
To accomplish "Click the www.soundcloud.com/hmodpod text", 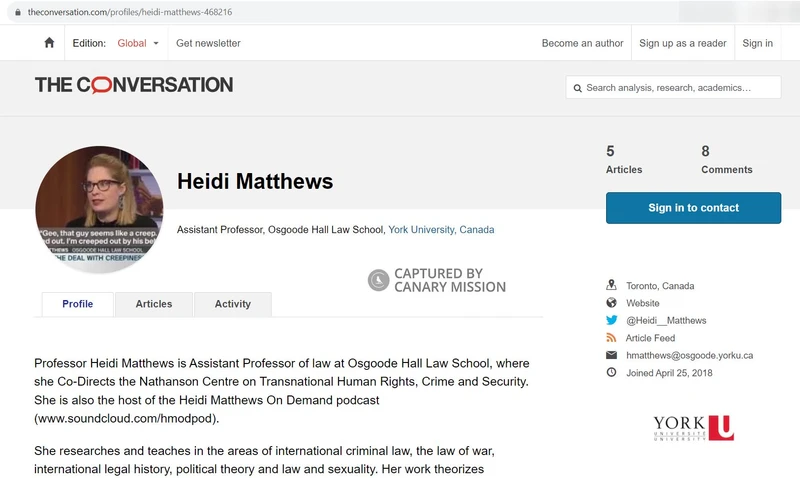I will point(125,418).
